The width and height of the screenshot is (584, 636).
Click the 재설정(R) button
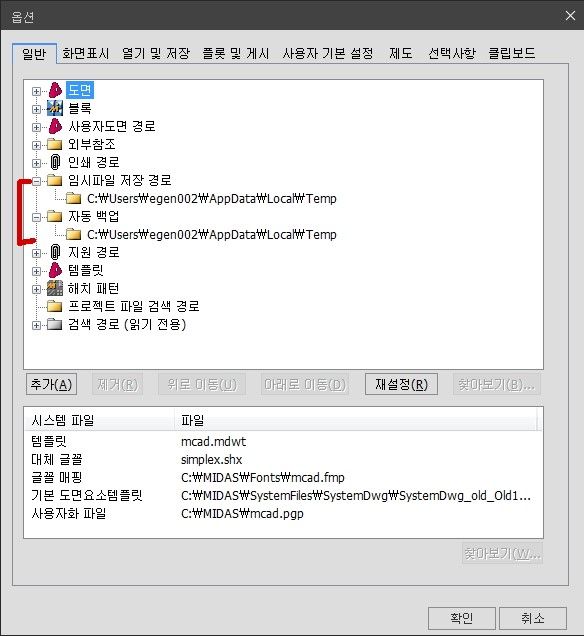click(x=402, y=384)
